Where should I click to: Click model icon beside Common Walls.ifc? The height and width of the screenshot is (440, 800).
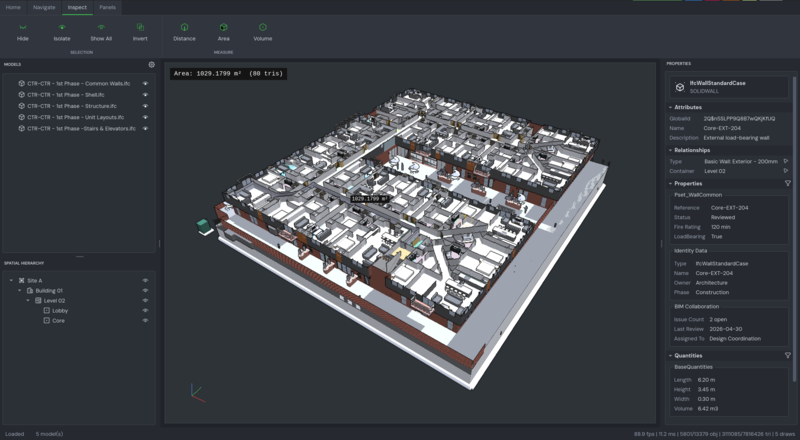click(x=21, y=83)
